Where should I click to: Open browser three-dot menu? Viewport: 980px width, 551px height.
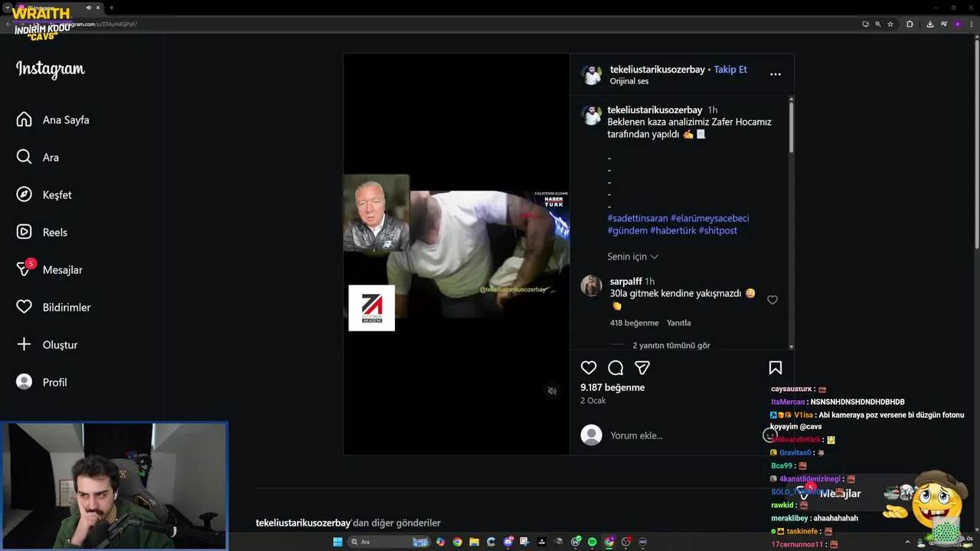pyautogui.click(x=972, y=24)
